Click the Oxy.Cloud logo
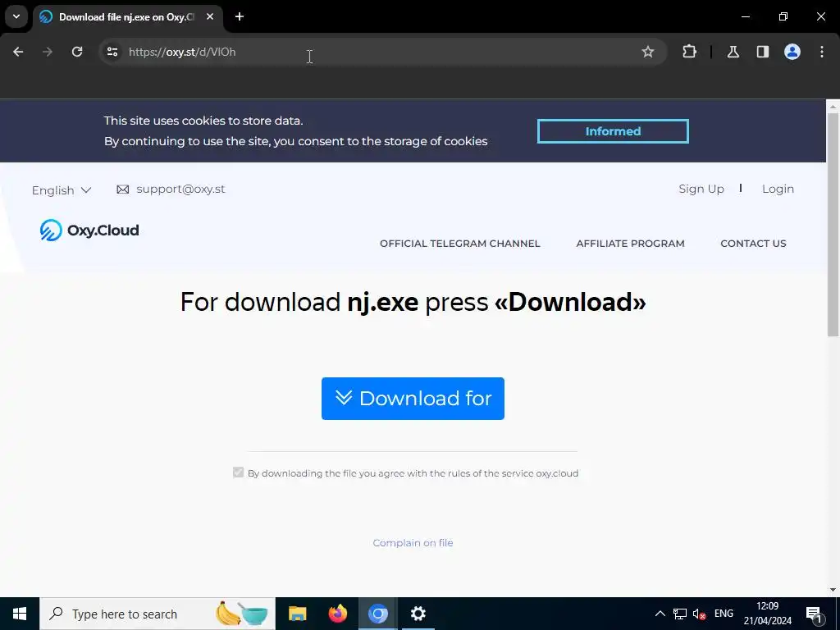Viewport: 840px width, 630px height. [x=89, y=231]
